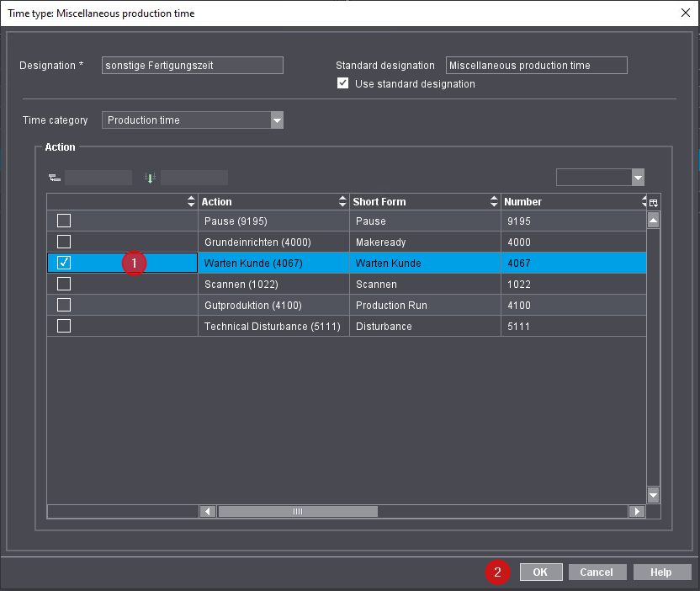Viewport: 700px width, 591px height.
Task: Check the Scannen (1022) checkbox
Action: [x=62, y=284]
